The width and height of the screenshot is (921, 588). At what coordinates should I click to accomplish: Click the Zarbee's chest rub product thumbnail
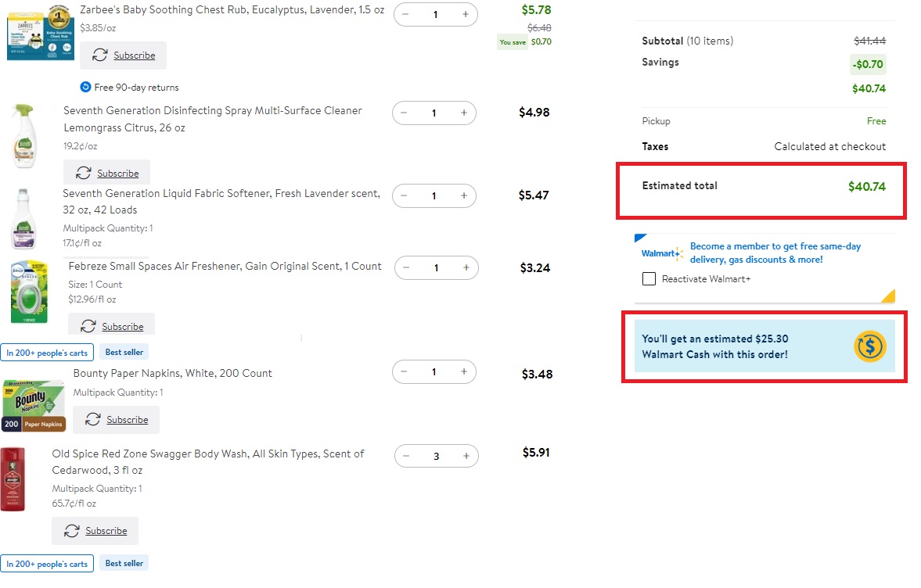coord(40,33)
